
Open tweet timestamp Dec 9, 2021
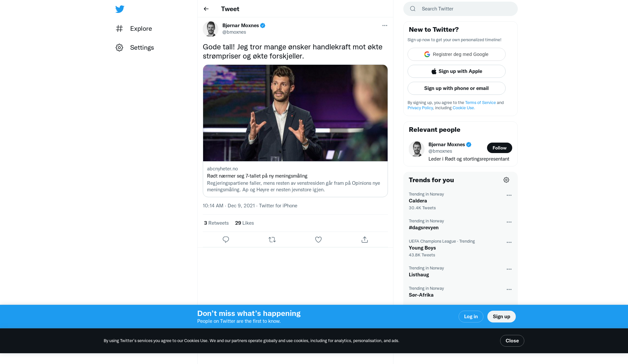pos(229,206)
